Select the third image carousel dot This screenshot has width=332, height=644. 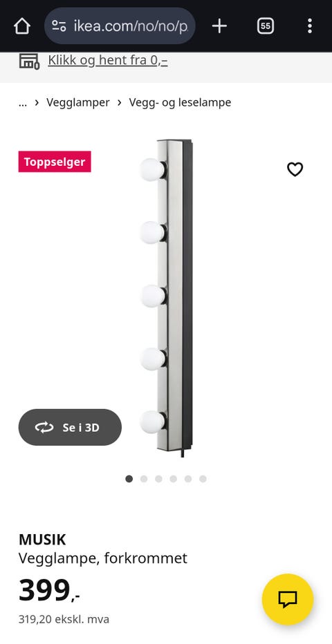pos(158,479)
